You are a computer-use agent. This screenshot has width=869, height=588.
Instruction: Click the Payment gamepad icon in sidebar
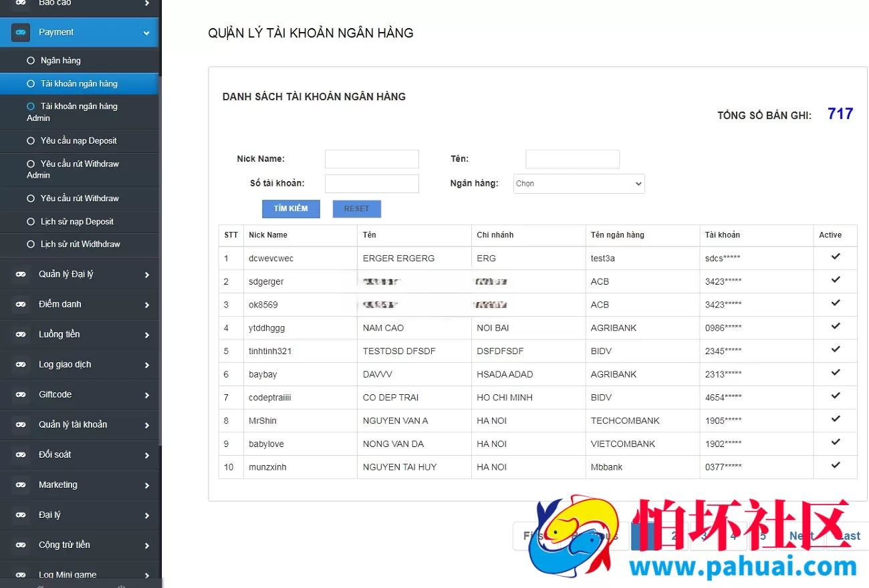(21, 32)
